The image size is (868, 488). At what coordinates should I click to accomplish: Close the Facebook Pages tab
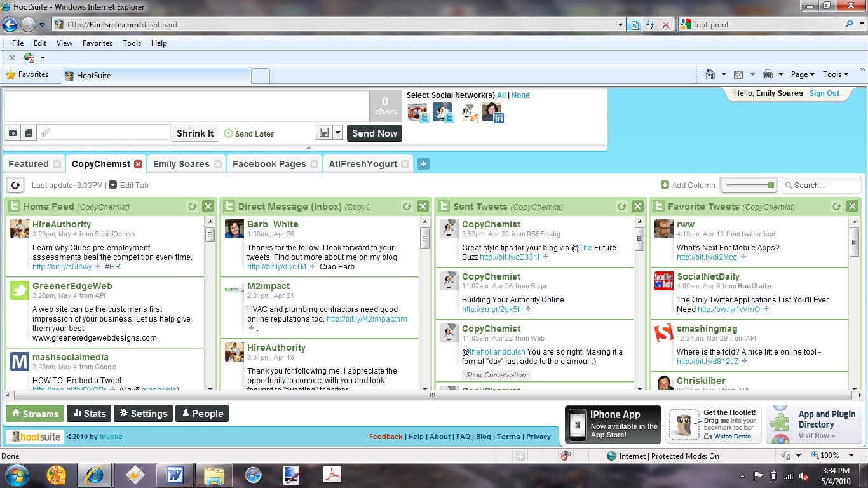pyautogui.click(x=314, y=164)
